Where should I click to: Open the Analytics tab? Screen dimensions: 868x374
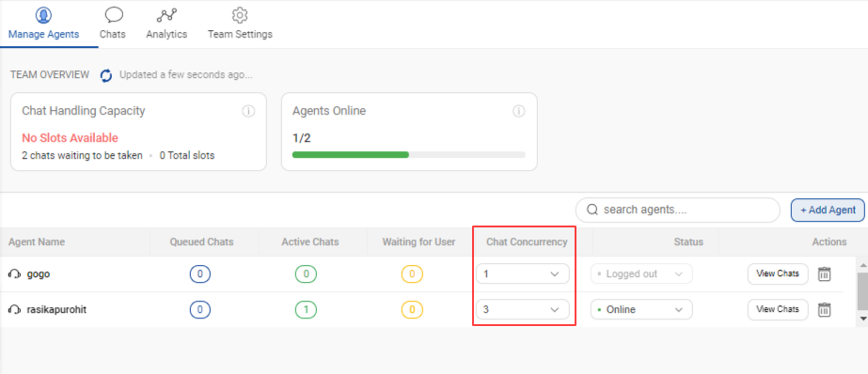point(166,23)
